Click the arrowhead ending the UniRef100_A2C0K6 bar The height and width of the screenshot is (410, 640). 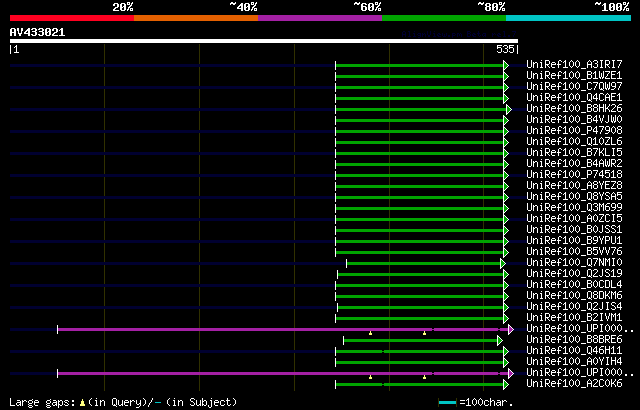coord(506,385)
